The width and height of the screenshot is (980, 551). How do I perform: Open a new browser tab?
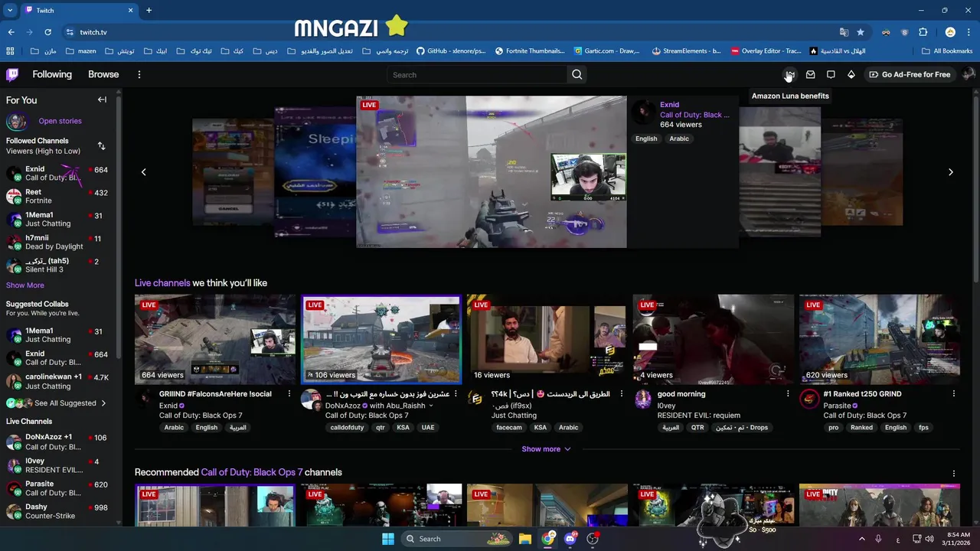click(x=149, y=10)
